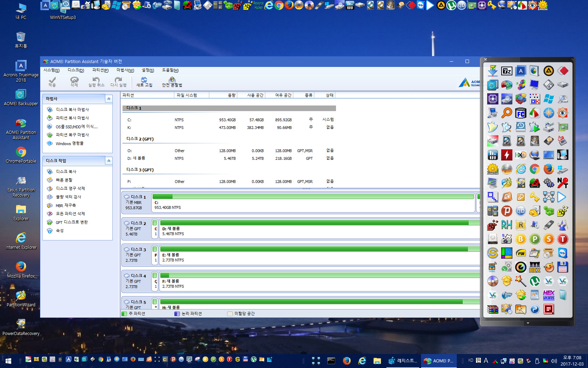Viewport: 588px width, 368px height.
Task: Click the 용량 column header
Action: [223, 95]
